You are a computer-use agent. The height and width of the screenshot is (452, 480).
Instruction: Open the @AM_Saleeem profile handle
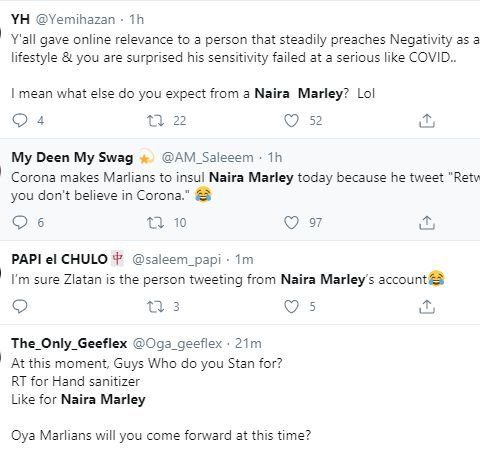tap(207, 157)
